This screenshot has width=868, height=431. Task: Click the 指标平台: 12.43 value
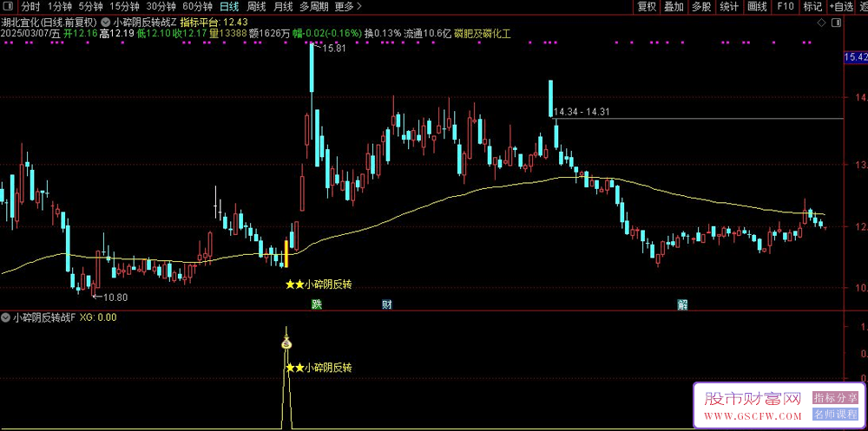[214, 23]
